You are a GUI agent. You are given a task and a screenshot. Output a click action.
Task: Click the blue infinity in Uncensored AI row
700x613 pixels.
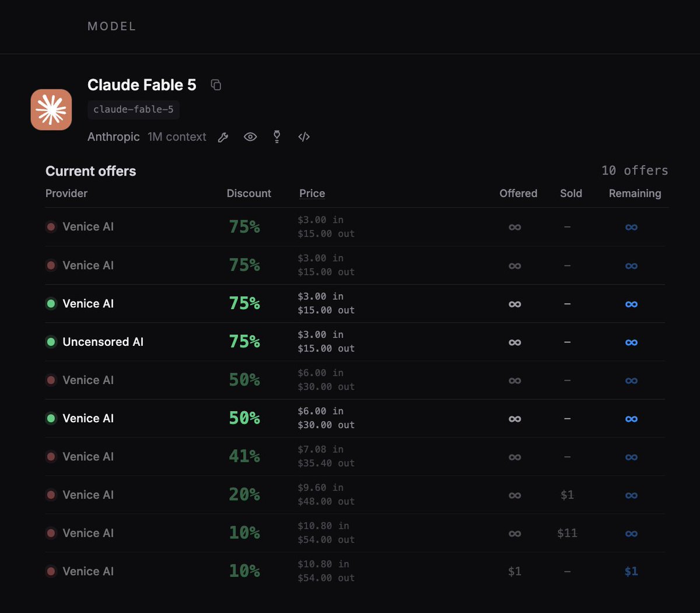click(x=631, y=342)
